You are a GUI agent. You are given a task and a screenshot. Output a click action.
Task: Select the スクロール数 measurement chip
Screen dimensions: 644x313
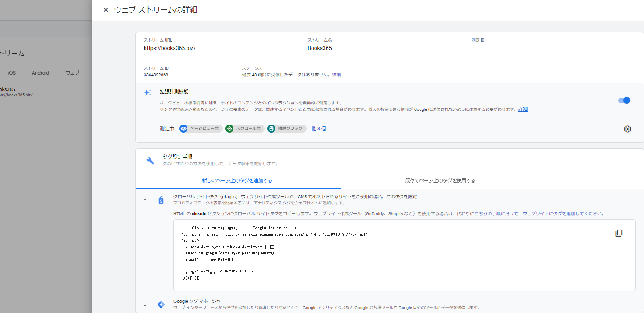point(245,129)
